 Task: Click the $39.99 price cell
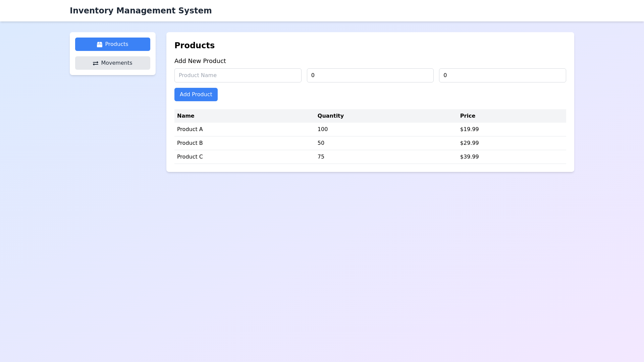coord(469,157)
